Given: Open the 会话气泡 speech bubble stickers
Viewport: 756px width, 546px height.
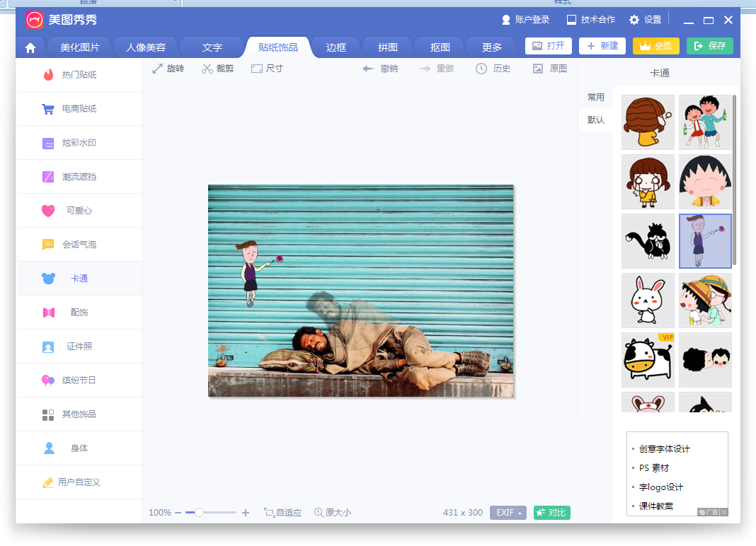Looking at the screenshot, I should [79, 244].
